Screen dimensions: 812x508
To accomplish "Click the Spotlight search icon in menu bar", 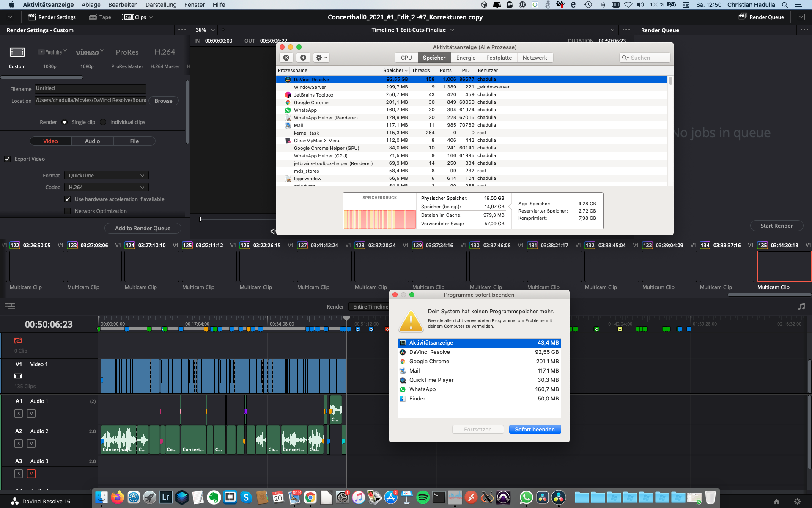I will coord(785,5).
